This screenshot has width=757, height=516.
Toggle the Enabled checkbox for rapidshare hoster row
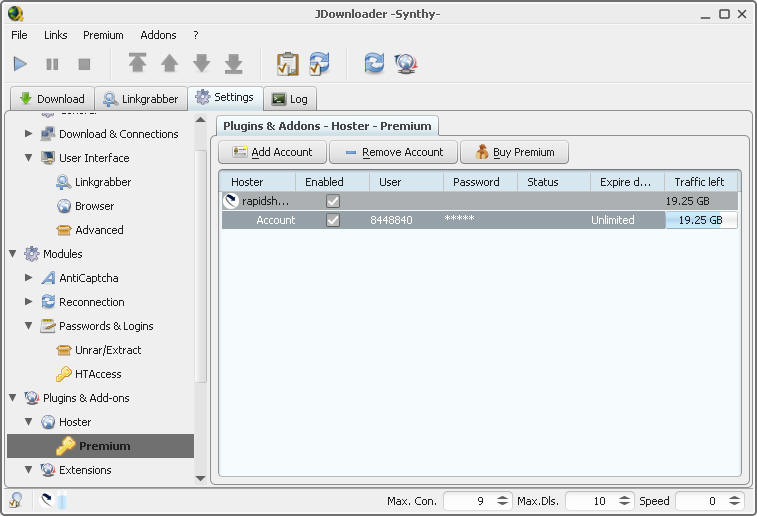333,201
